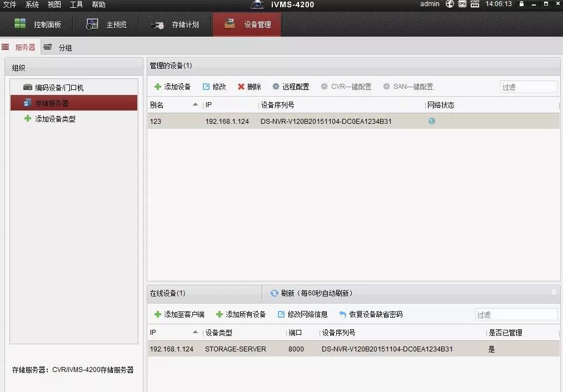Click the gear icon of SAN一键配置

(386, 87)
